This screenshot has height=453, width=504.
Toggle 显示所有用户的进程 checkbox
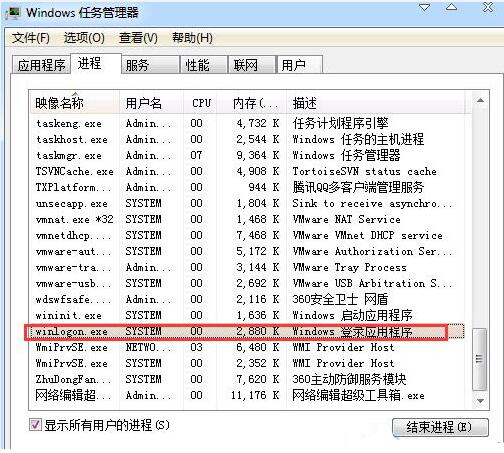(35, 425)
